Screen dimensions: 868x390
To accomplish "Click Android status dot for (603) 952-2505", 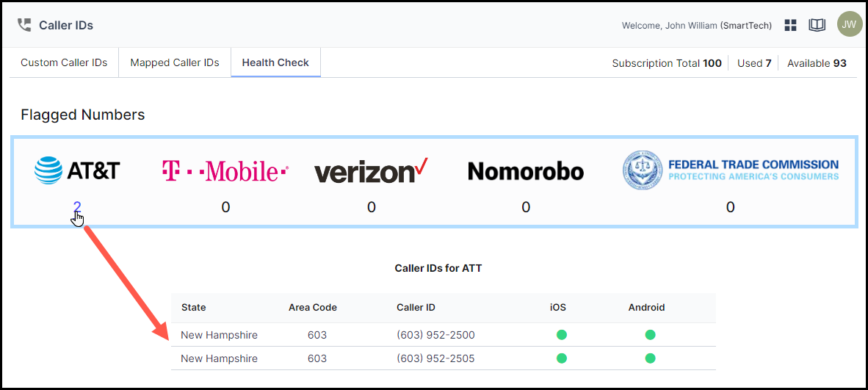I will click(x=650, y=358).
